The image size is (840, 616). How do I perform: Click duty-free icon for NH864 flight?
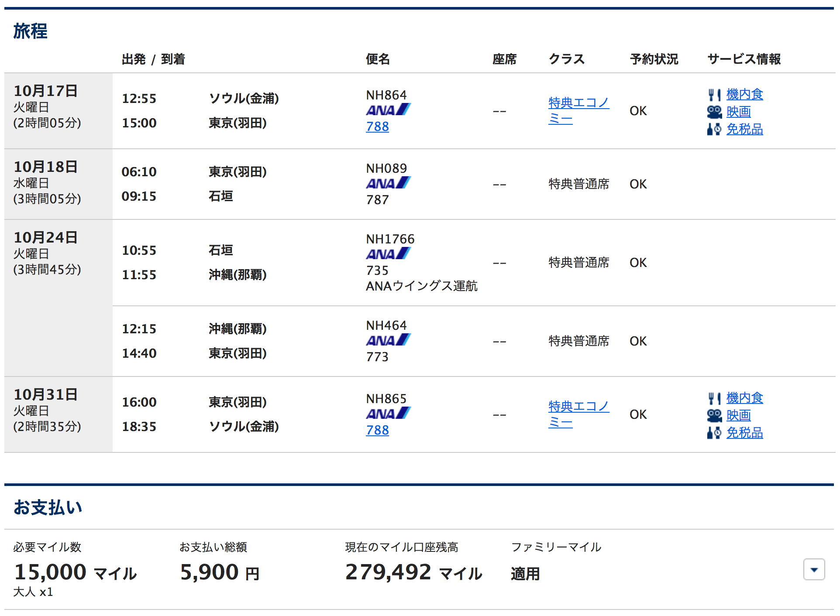coord(714,130)
